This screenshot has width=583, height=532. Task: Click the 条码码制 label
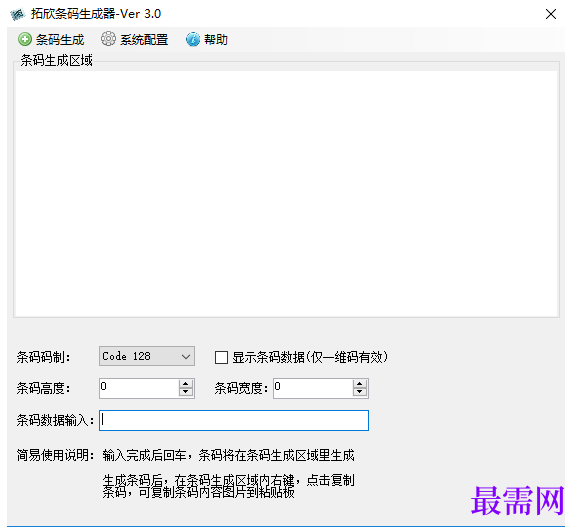coord(43,358)
